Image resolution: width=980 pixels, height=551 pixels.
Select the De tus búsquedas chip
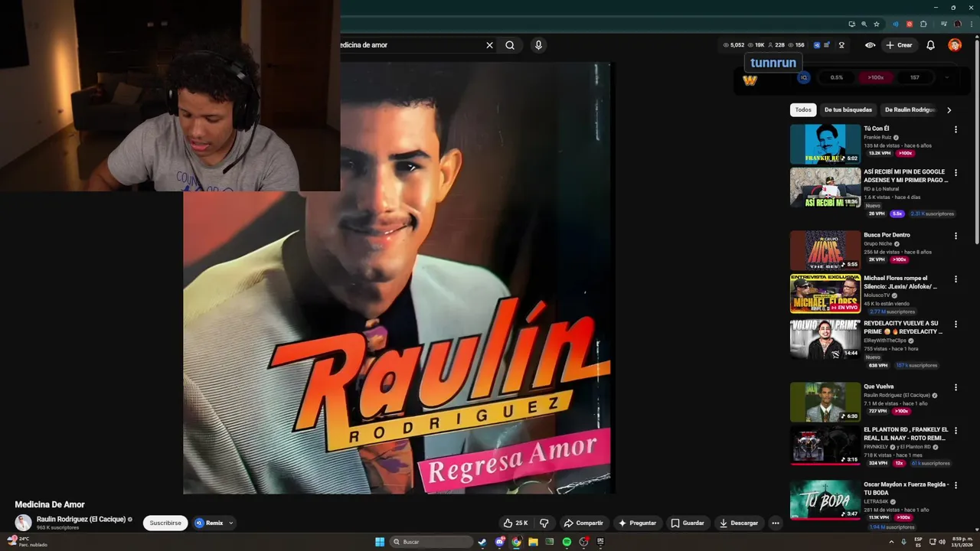click(848, 109)
